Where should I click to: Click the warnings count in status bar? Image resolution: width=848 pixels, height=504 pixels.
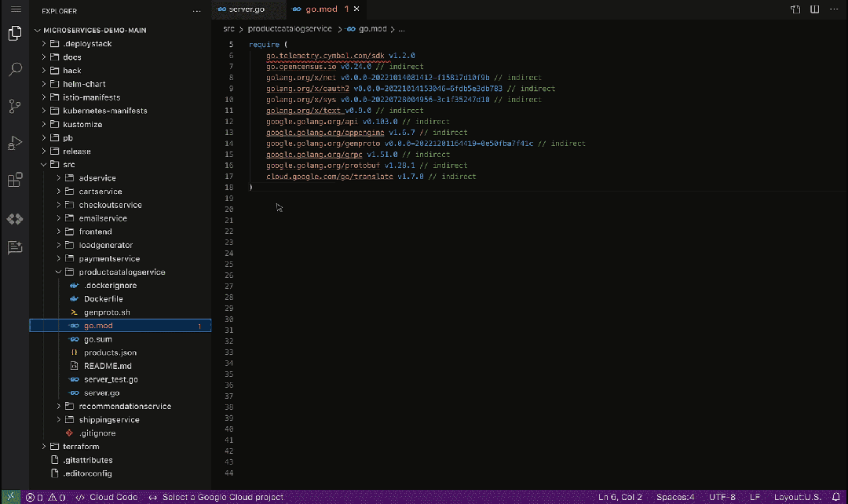57,498
